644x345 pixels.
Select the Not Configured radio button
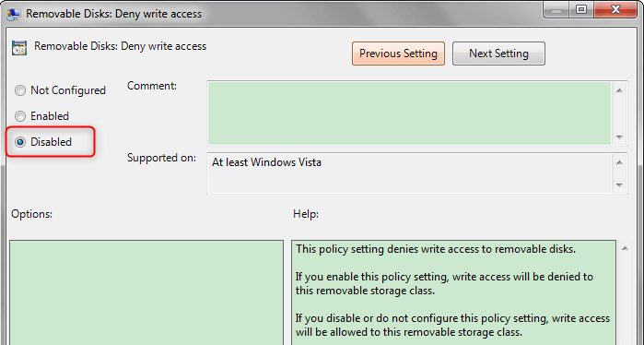tap(20, 90)
